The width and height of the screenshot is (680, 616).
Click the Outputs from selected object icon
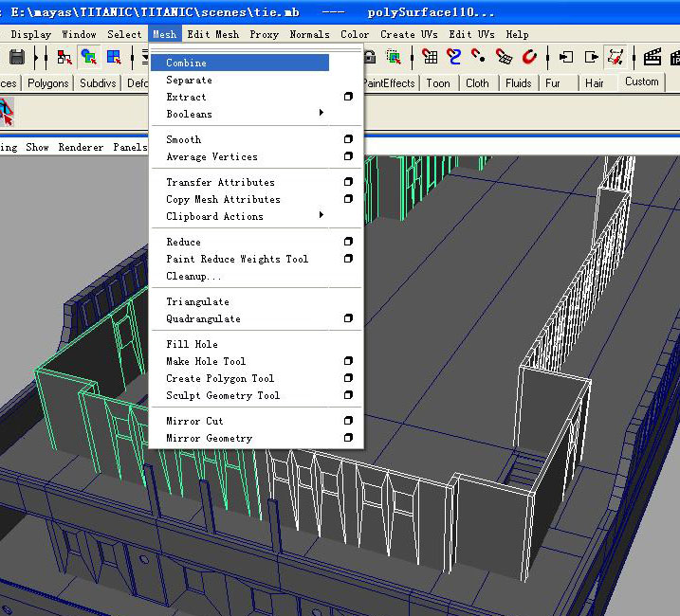(x=592, y=57)
